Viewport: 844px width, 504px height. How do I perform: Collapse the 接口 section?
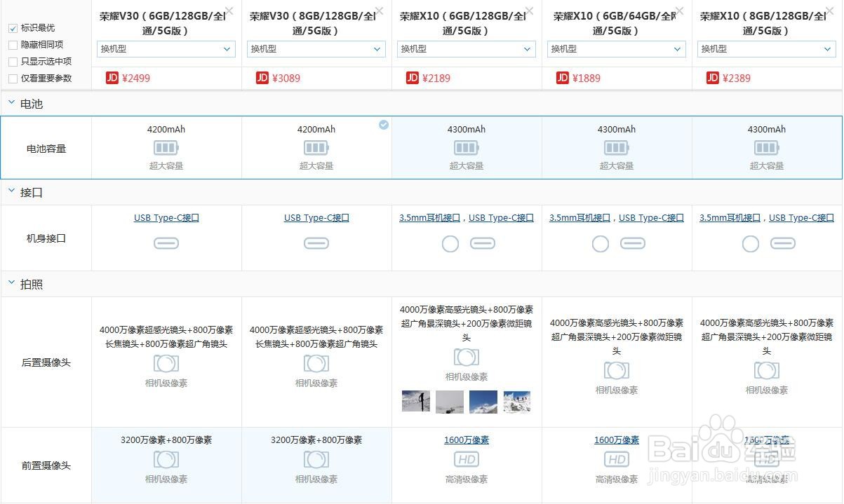(x=11, y=191)
